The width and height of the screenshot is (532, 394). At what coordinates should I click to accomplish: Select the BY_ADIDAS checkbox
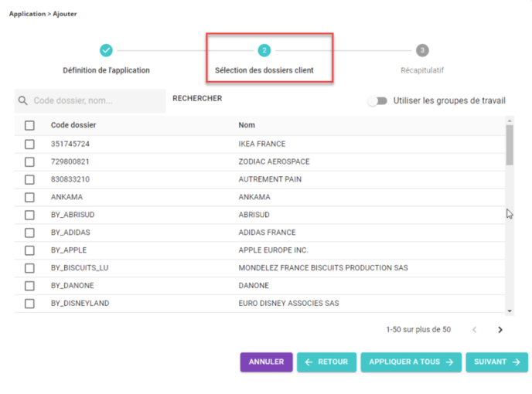[29, 233]
